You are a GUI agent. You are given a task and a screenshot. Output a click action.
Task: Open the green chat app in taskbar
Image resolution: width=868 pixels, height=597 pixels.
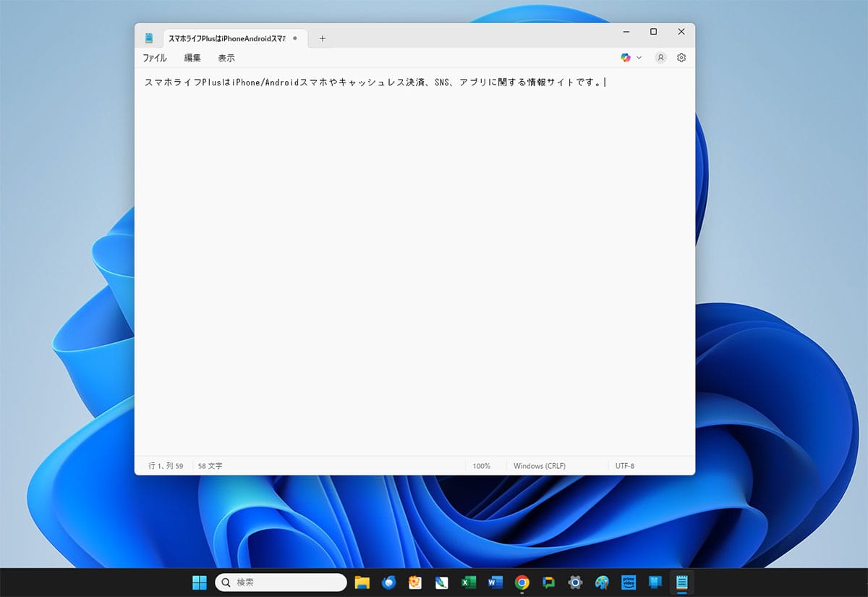(x=549, y=583)
